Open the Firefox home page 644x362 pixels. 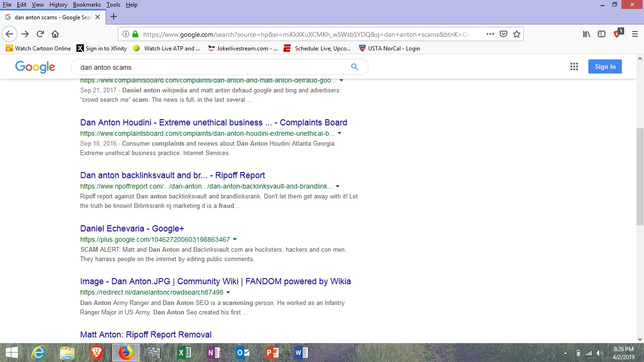pos(55,34)
